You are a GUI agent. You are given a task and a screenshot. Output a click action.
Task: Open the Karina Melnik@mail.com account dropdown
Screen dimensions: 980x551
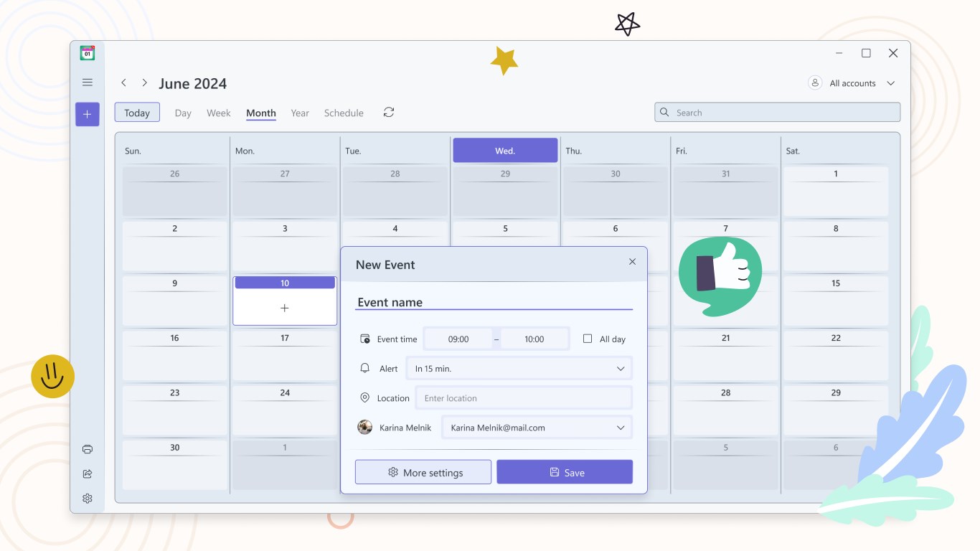[x=537, y=428]
